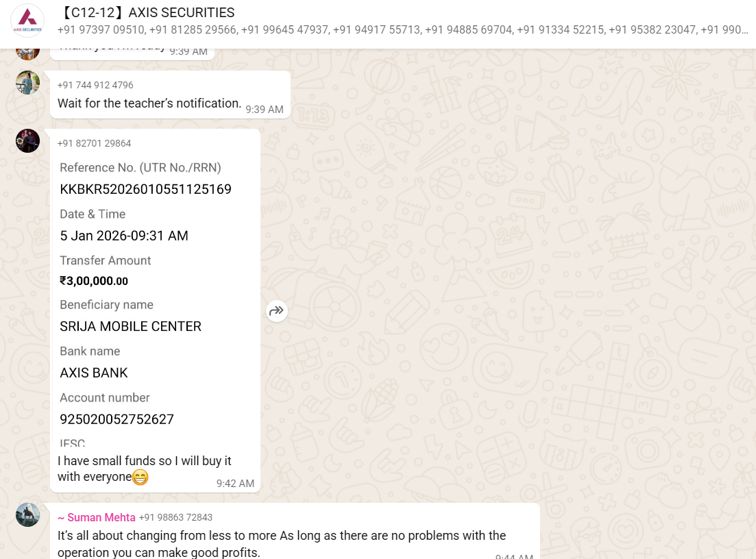Open the AXIS SECURITIES group profile picture
The image size is (756, 559).
click(27, 21)
